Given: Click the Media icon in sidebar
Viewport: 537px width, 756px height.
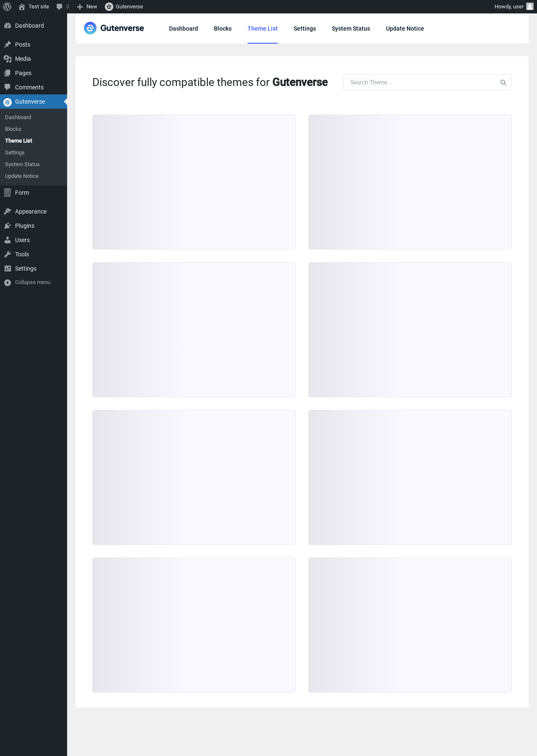Looking at the screenshot, I should 8,59.
